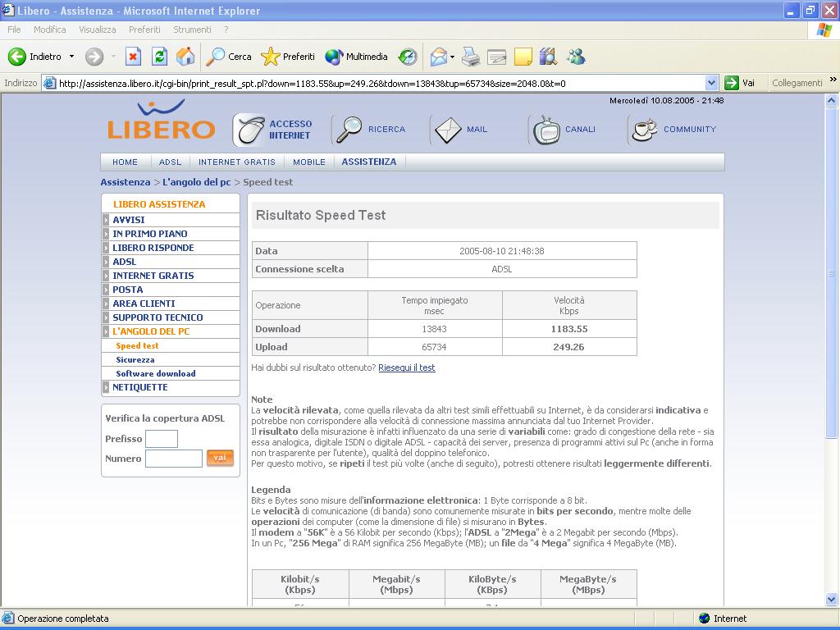Click vertical scrollbar up arrow
Viewport: 840px width, 630px height.
[x=832, y=100]
